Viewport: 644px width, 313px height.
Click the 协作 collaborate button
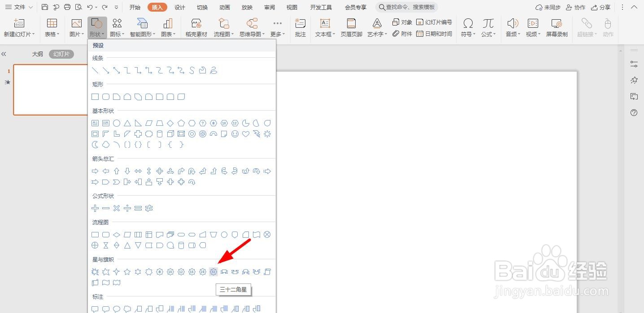[x=575, y=7]
